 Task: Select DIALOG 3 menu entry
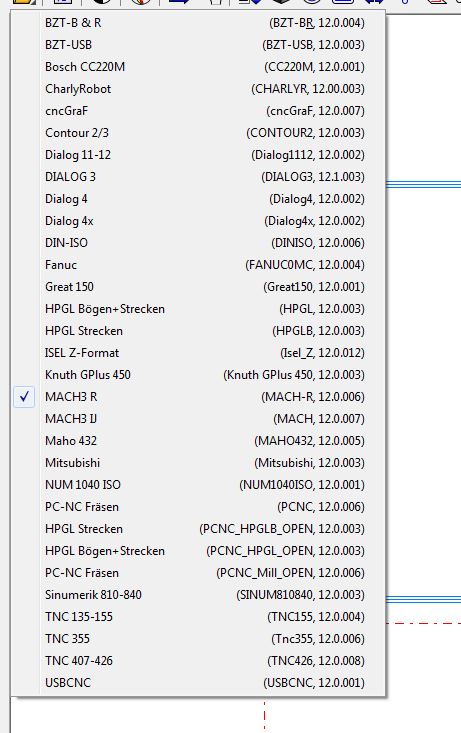click(198, 177)
